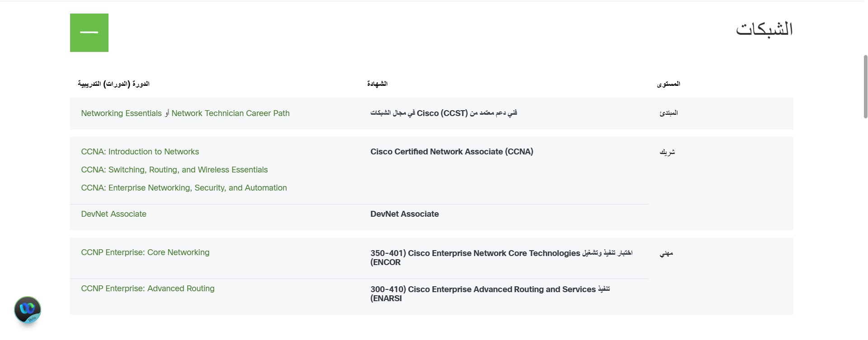Image resolution: width=868 pixels, height=340 pixels.
Task: Open the Webex chat assistant bubble
Action: [28, 310]
